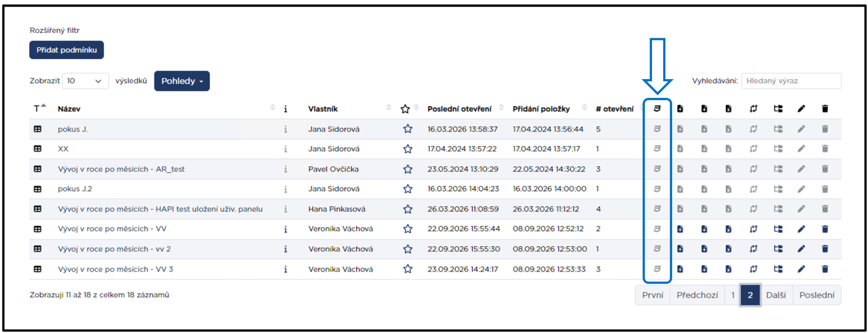
Task: Click the 'Přidat podmínku' button
Action: [x=67, y=50]
